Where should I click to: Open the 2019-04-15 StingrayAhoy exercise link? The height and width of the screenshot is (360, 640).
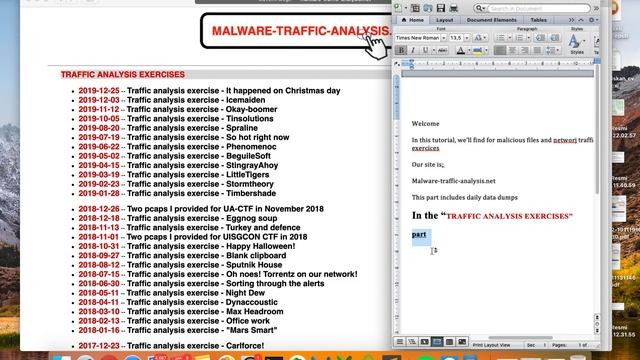coord(178,165)
